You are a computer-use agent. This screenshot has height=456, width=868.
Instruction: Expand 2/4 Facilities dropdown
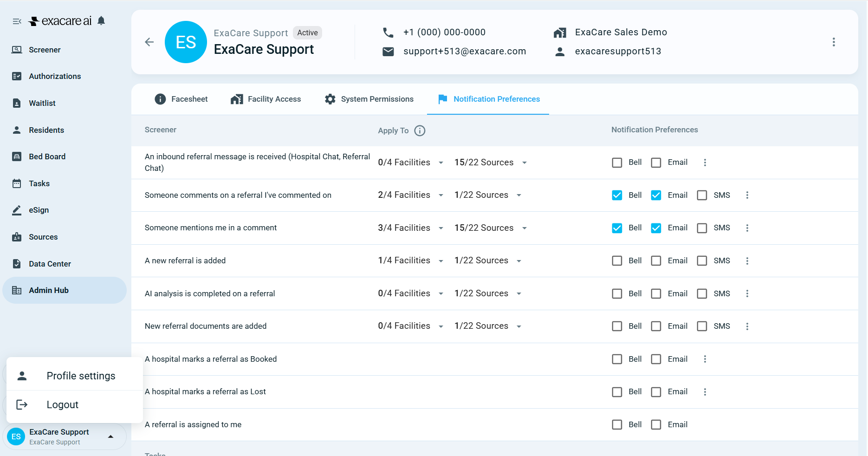(411, 195)
